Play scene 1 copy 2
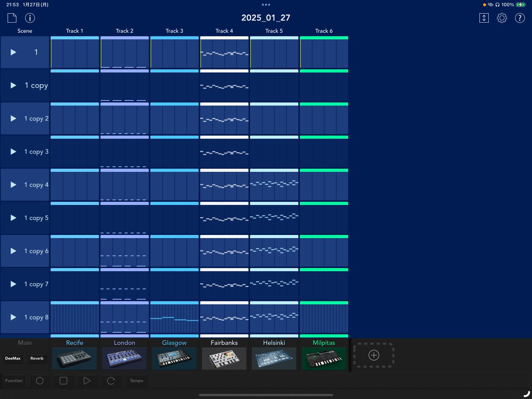The height and width of the screenshot is (399, 532). click(13, 118)
